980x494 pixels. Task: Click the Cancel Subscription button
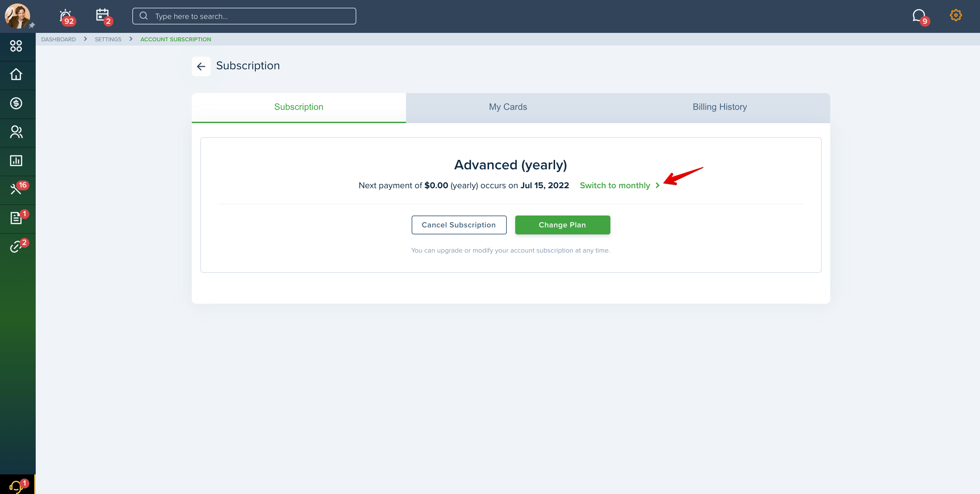click(x=459, y=225)
